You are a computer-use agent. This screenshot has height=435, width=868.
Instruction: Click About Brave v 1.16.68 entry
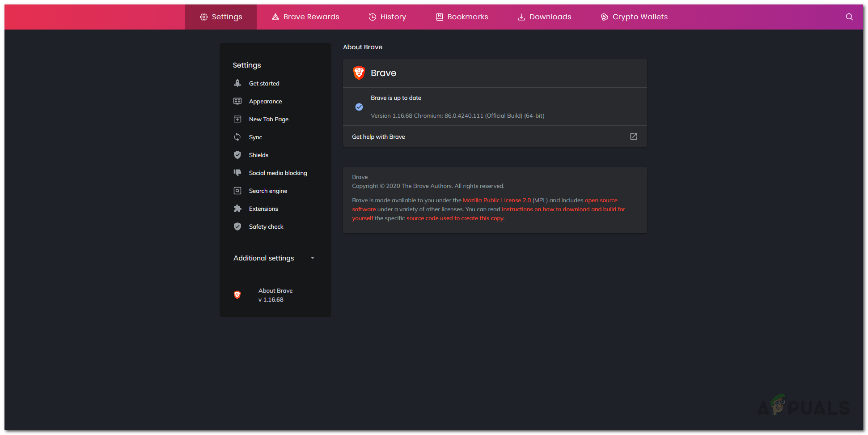275,295
